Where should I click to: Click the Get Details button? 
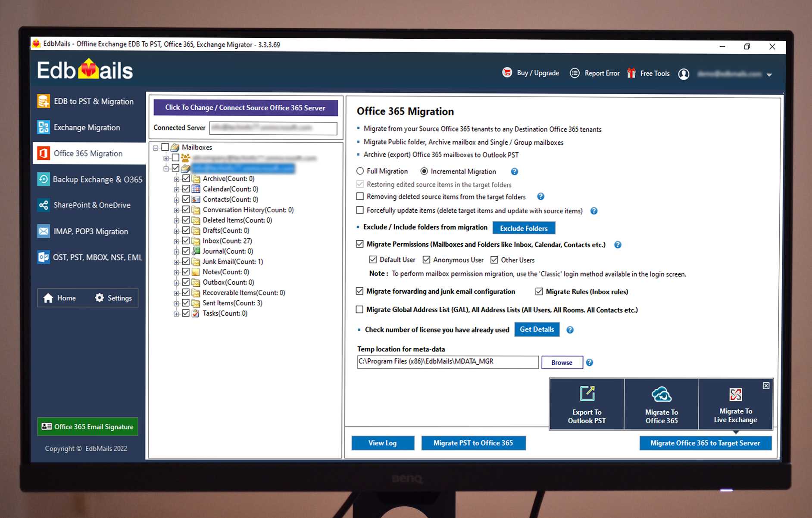[537, 329]
